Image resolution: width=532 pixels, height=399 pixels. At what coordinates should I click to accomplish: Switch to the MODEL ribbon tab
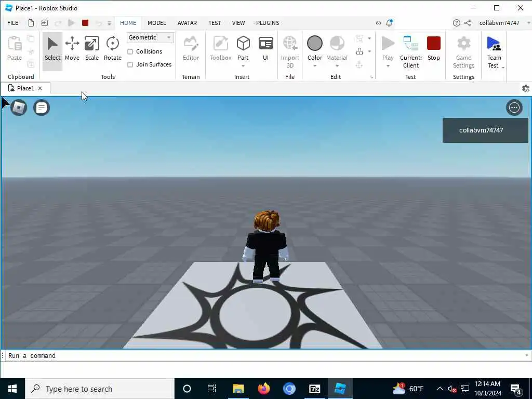point(157,23)
